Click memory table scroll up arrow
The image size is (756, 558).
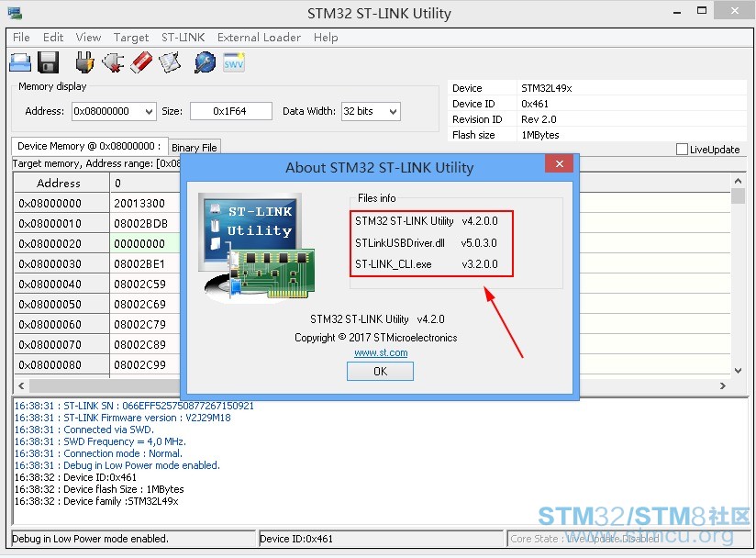point(738,181)
